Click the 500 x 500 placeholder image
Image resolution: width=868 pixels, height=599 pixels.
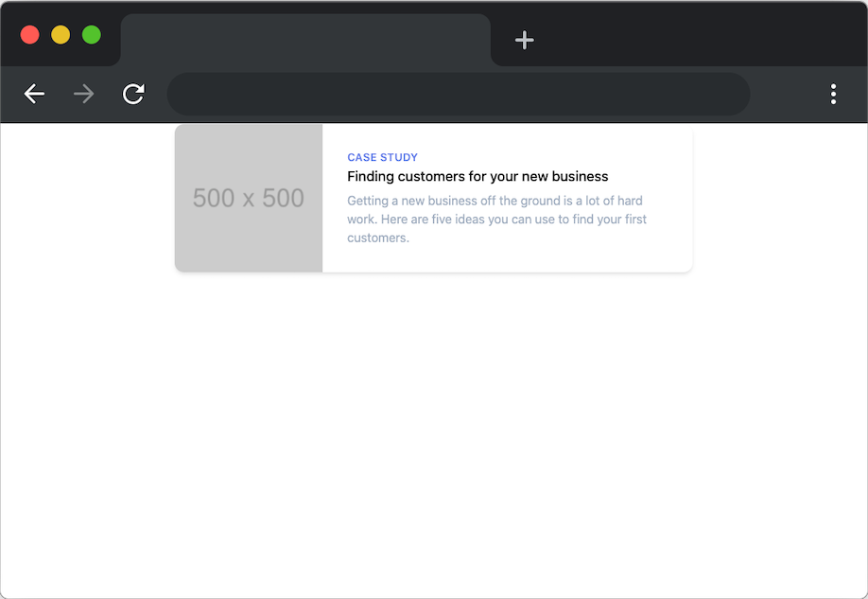(248, 198)
